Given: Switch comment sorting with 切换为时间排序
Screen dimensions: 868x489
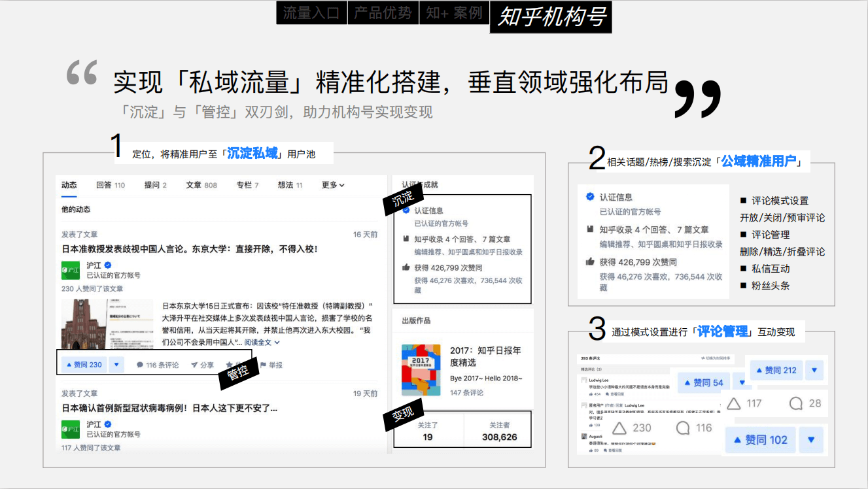Looking at the screenshot, I should point(716,358).
